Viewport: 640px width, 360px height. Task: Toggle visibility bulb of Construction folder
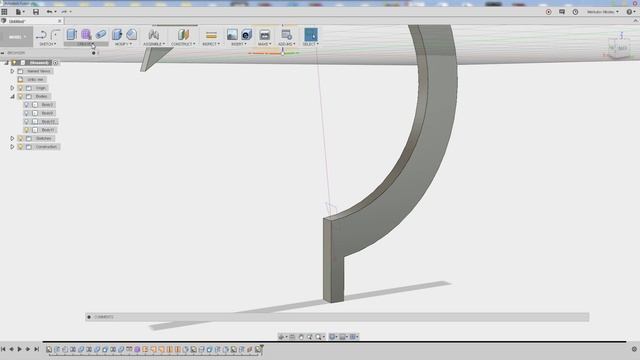[x=20, y=147]
